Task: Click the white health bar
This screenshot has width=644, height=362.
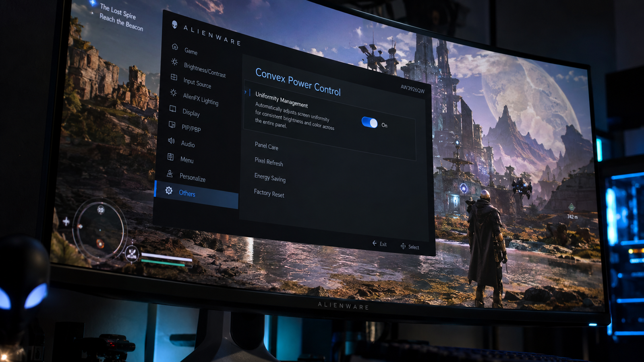Action: coord(166,257)
